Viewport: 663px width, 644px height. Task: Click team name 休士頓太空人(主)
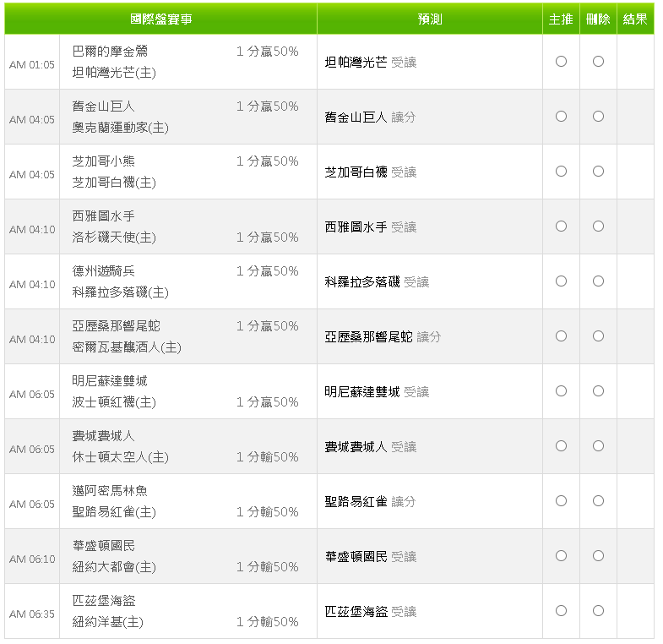point(121,457)
